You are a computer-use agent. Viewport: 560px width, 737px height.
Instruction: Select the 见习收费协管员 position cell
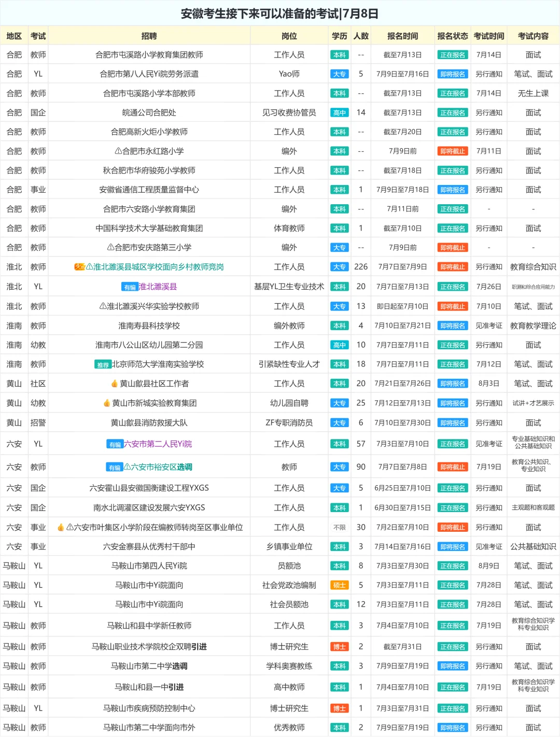coord(289,112)
